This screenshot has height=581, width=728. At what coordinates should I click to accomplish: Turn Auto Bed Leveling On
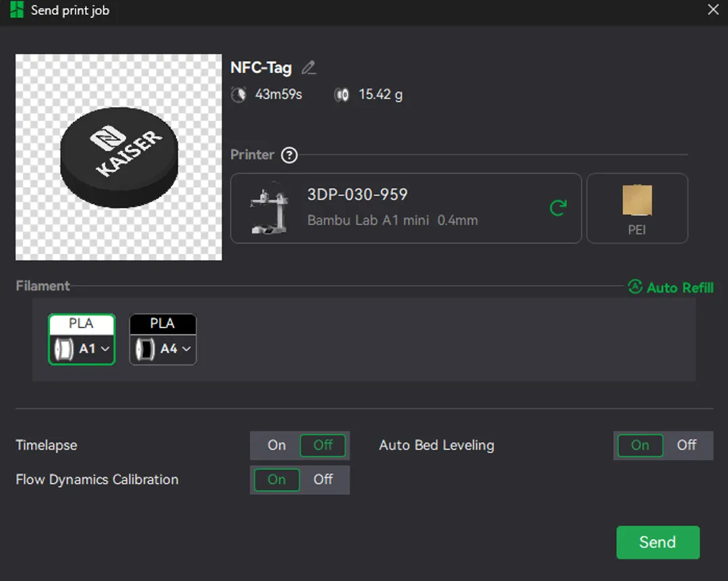[x=640, y=446]
